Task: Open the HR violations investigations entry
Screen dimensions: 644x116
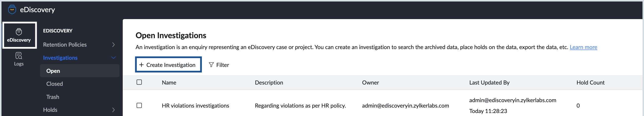Action: (x=195, y=106)
